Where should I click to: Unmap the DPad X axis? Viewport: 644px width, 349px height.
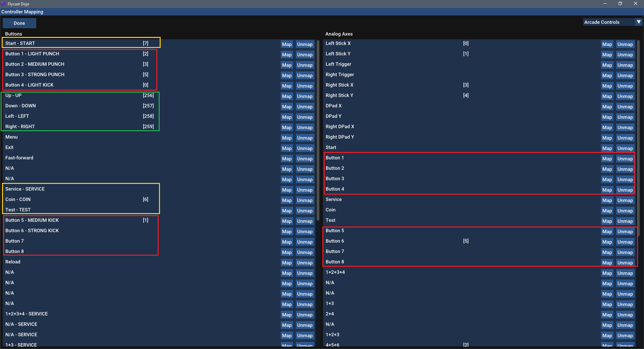625,106
